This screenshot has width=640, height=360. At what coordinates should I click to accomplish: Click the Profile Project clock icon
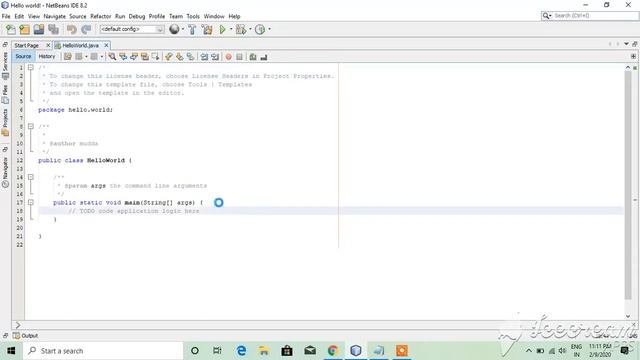point(260,29)
